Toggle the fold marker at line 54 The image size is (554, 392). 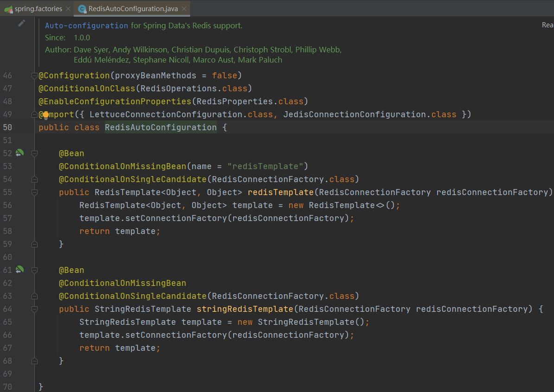tap(34, 179)
